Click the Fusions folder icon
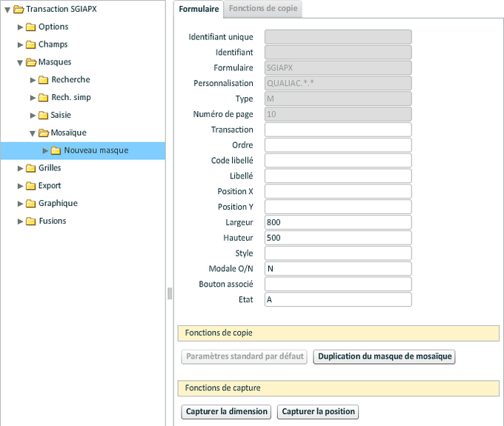Viewport: 504px width, 426px height. (x=30, y=222)
